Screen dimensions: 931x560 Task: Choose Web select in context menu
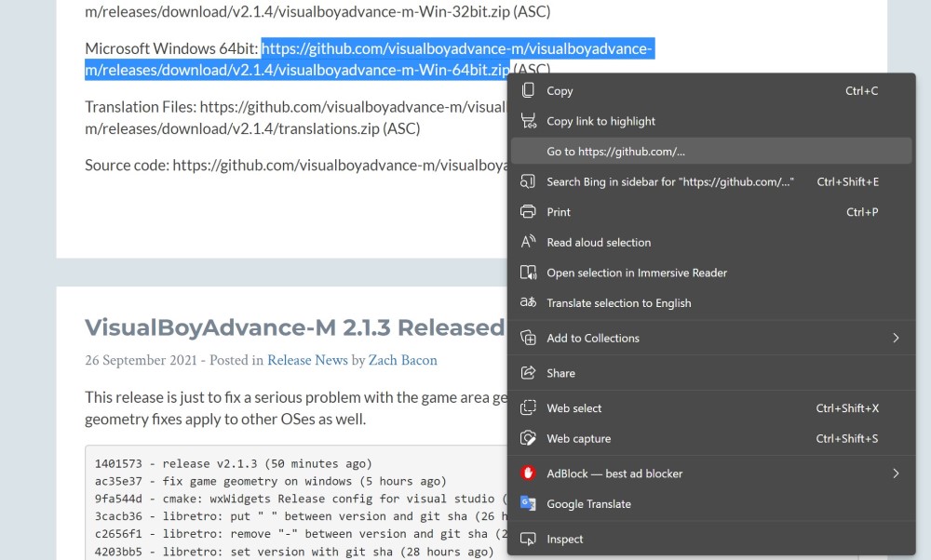[x=573, y=408]
